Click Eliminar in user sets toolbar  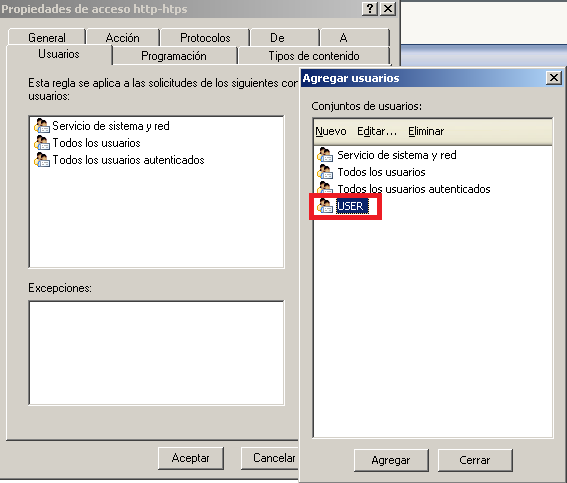(x=426, y=131)
